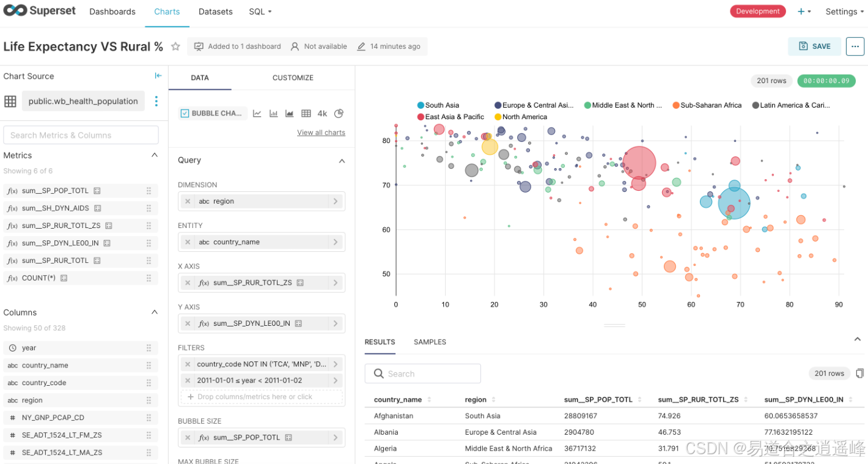Click the View all charts link
Viewport: 868px width, 464px height.
[321, 133]
